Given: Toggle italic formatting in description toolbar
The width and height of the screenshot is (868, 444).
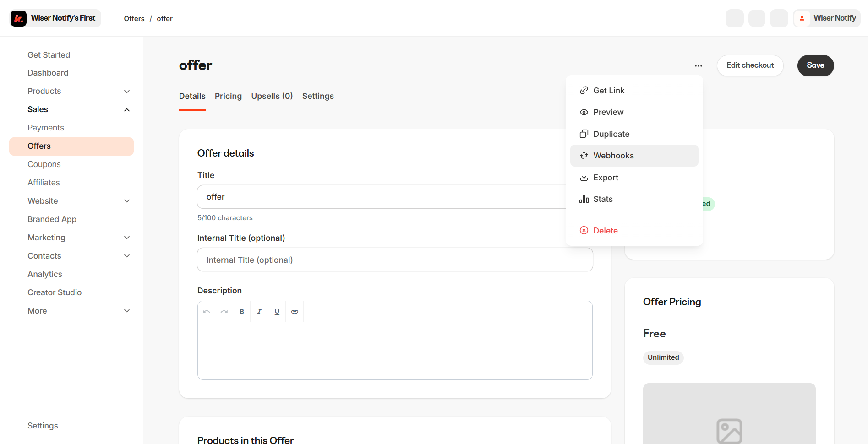Looking at the screenshot, I should pos(259,312).
